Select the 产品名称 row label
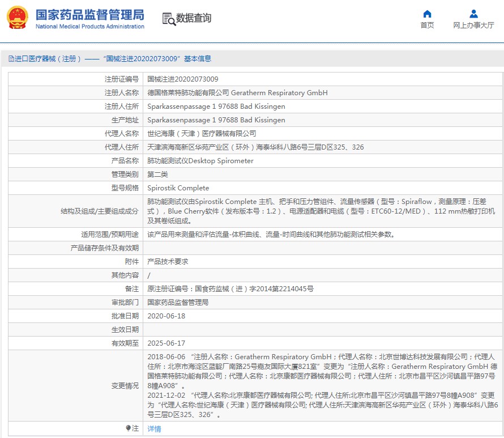Image resolution: width=504 pixels, height=438 pixels. 125,160
